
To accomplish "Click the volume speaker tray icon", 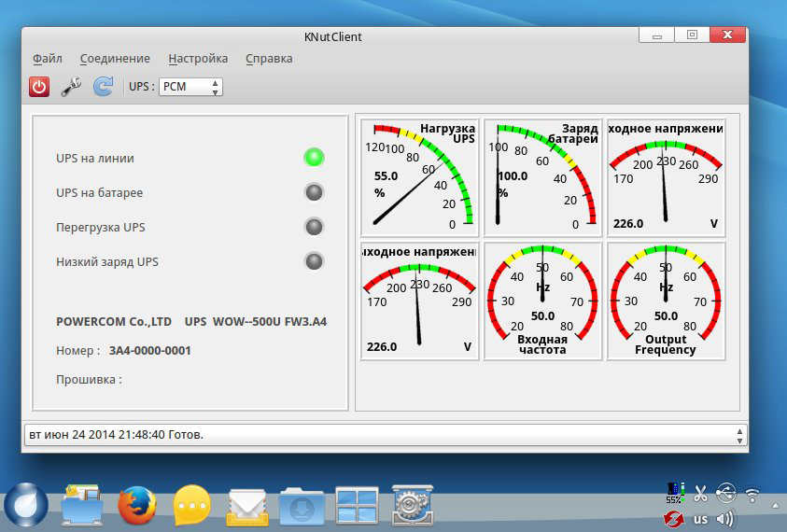I will (x=725, y=519).
